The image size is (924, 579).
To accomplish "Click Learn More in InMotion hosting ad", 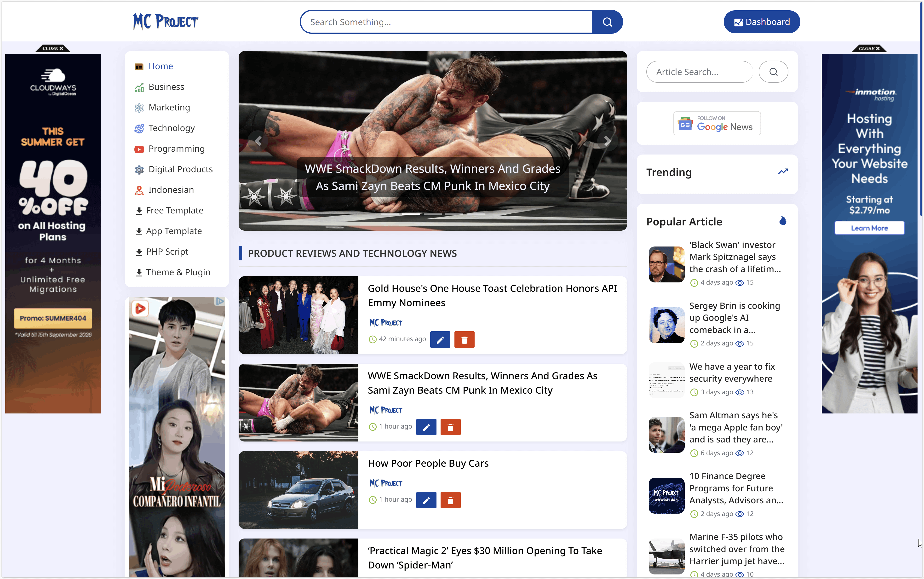I will [x=869, y=228].
